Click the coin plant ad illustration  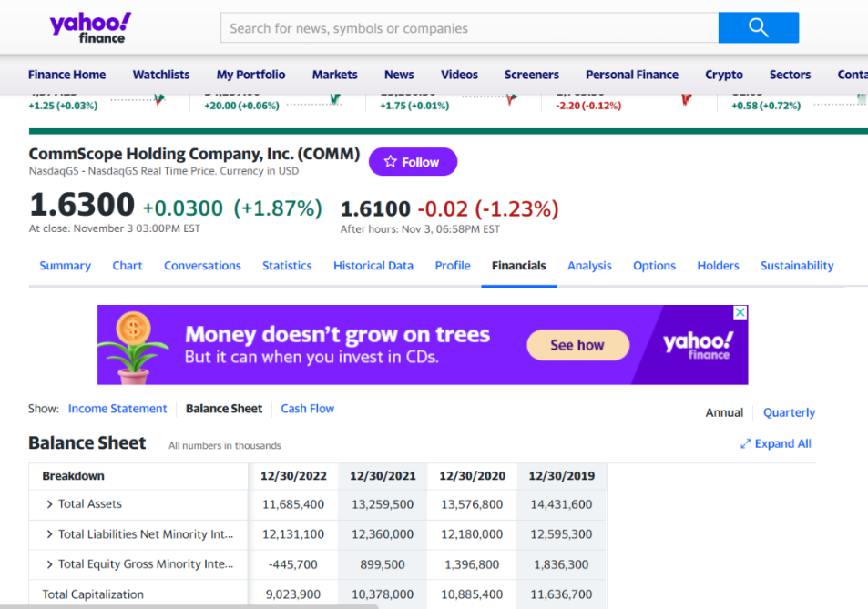133,348
